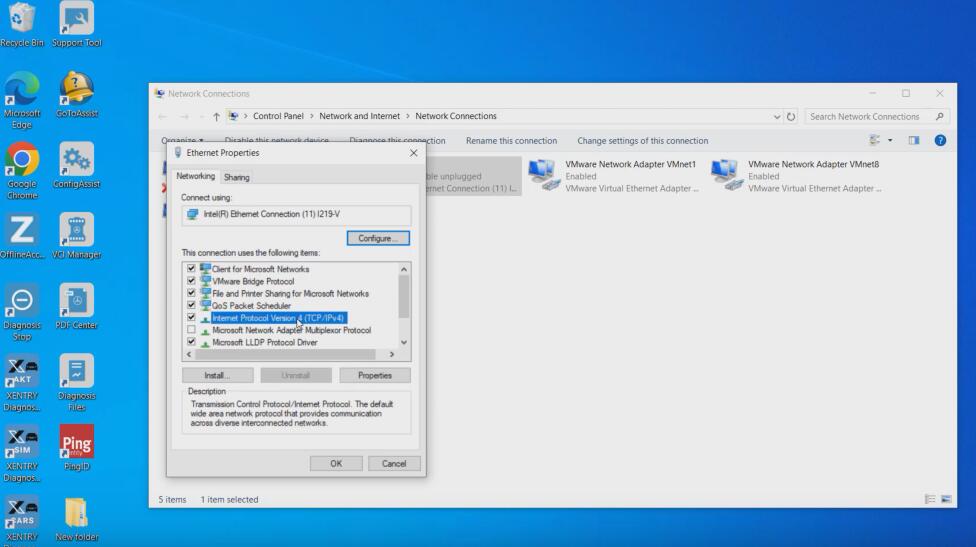This screenshot has height=547, width=976.
Task: Open the OfflineAcc desktop shortcut
Action: pos(22,236)
